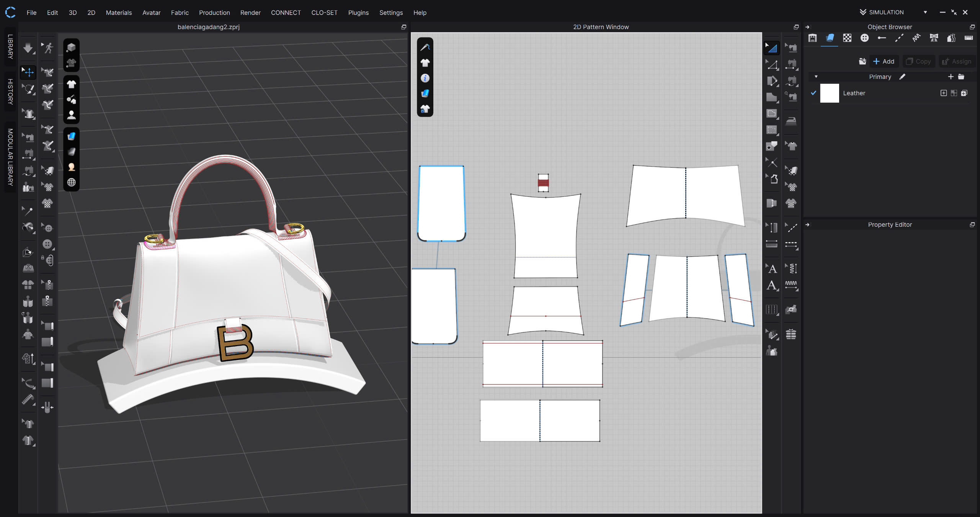Toggle the Leather fabric checkmark
Image resolution: width=980 pixels, height=517 pixels.
tap(813, 93)
